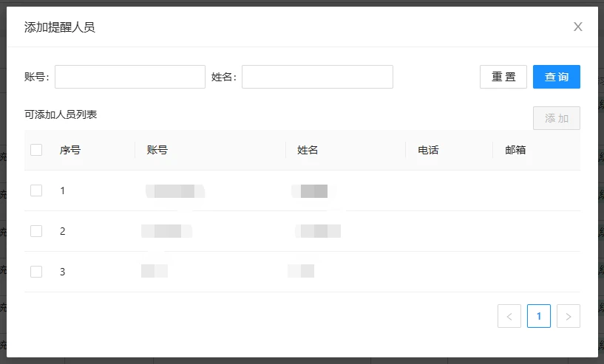
Task: Click the 添加提醒人员 dialog title
Action: click(59, 27)
